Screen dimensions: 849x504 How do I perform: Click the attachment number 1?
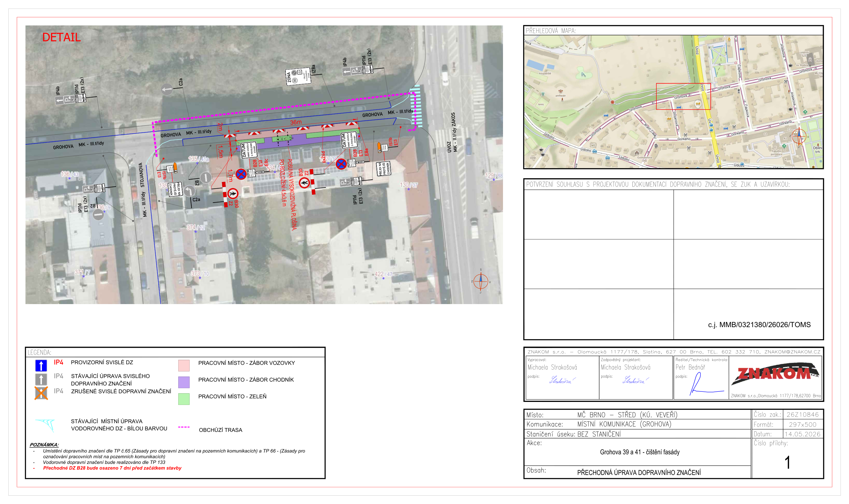(788, 463)
